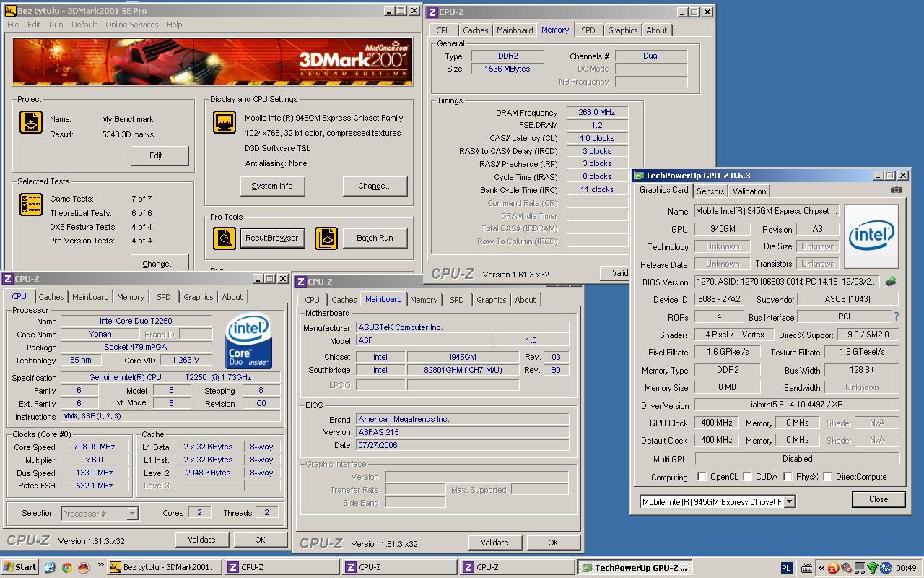Click the monitor icon under Display and CPU Settings
924x578 pixels.
click(x=225, y=122)
